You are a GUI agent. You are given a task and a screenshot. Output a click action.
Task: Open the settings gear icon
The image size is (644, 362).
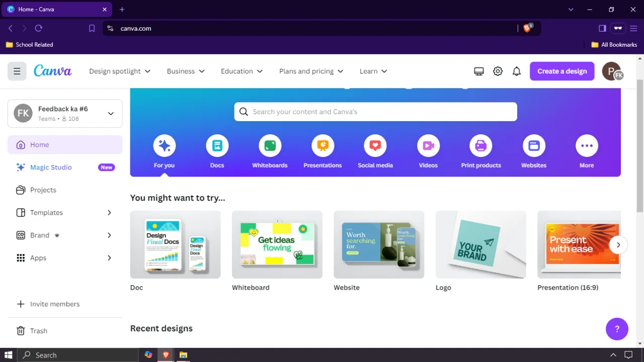point(498,71)
